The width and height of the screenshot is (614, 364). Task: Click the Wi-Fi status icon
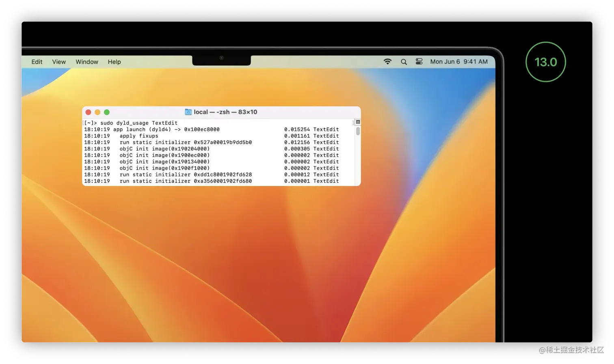click(x=387, y=61)
